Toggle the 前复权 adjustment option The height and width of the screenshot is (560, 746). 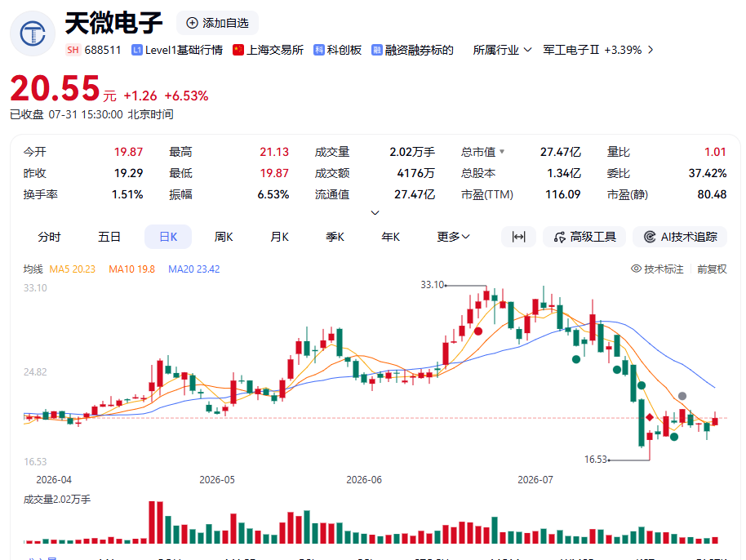[x=712, y=269]
